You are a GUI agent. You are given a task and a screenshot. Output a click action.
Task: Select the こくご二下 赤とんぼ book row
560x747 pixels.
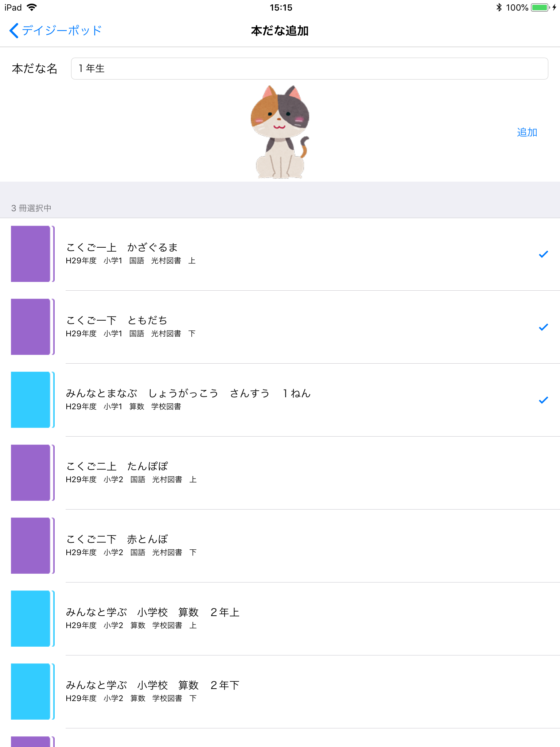click(292, 546)
